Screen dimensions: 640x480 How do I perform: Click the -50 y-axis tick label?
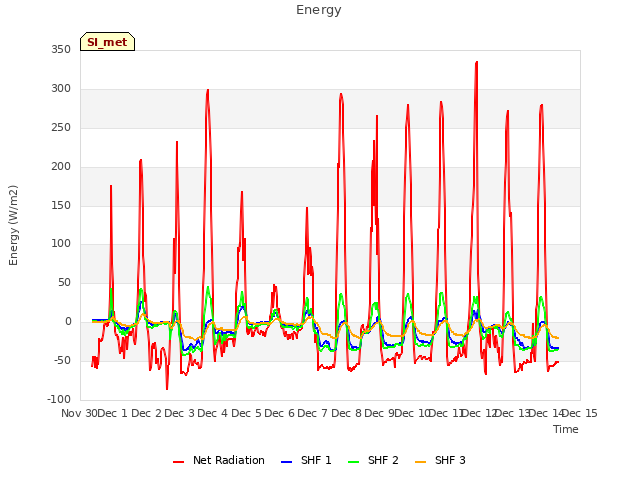coord(62,361)
